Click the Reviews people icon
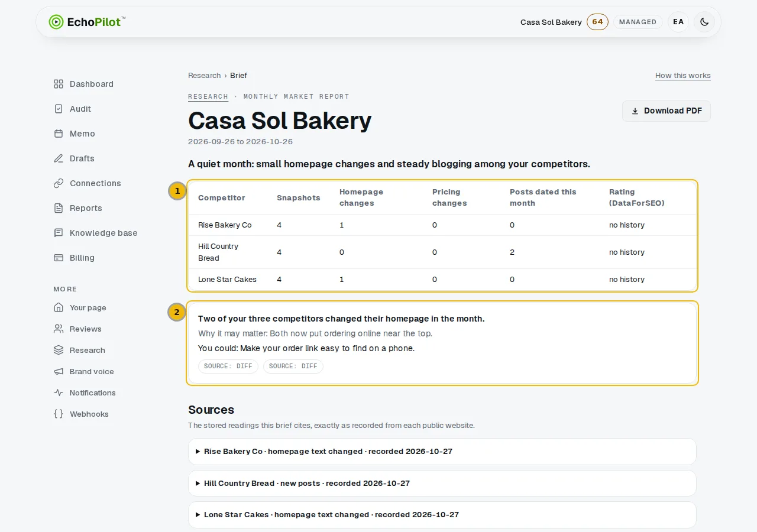The width and height of the screenshot is (757, 532). pyautogui.click(x=59, y=329)
